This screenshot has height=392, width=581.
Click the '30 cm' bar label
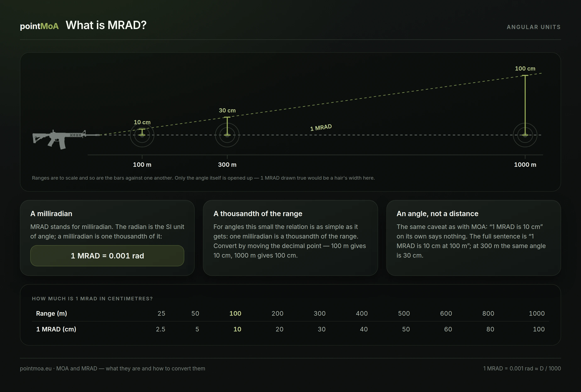pyautogui.click(x=227, y=110)
